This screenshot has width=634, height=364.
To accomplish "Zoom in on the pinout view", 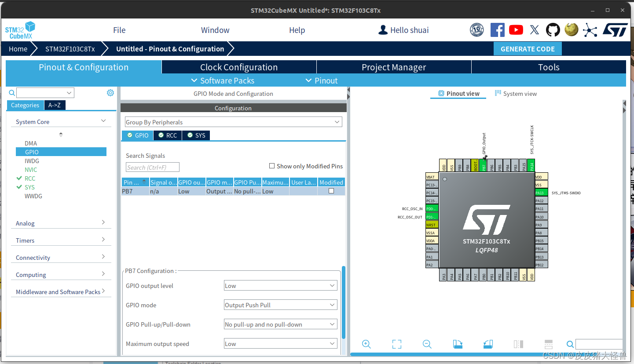I will pos(366,344).
